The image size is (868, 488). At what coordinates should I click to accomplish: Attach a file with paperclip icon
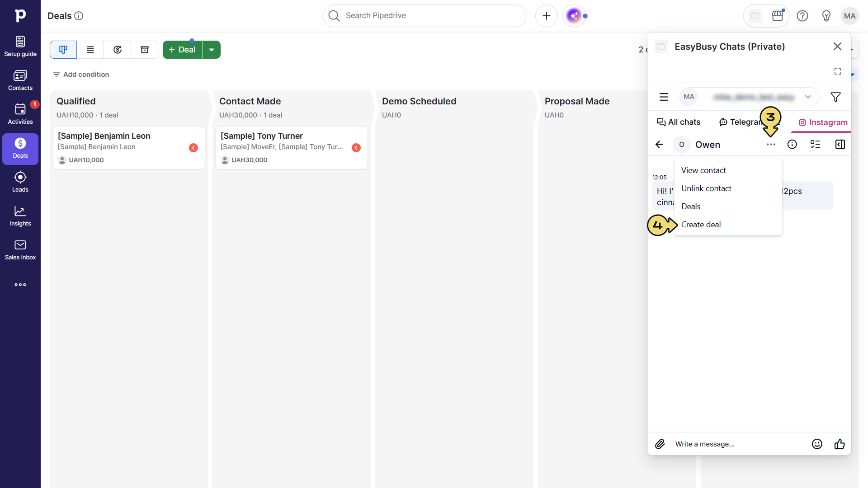660,444
